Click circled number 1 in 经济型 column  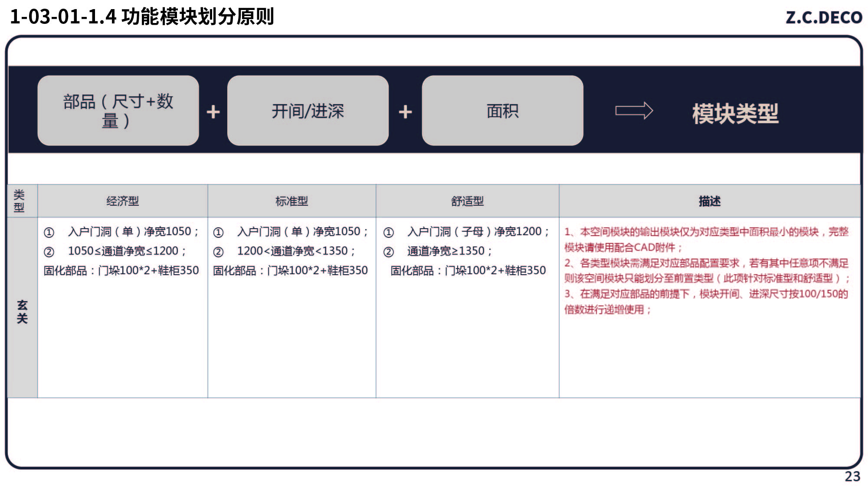tap(49, 233)
